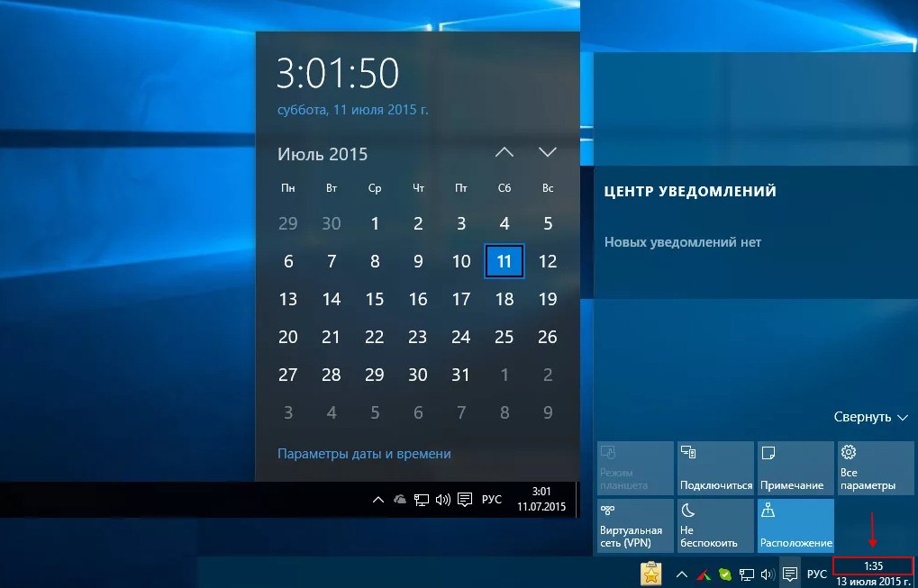Viewport: 918px width, 588px height.
Task: Toggle the Подключиться quick action tile
Action: pos(715,468)
